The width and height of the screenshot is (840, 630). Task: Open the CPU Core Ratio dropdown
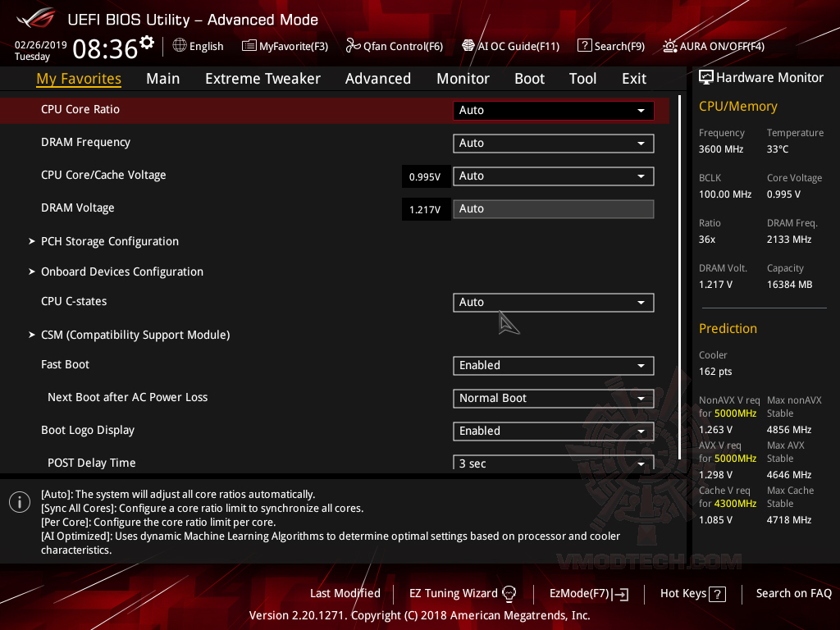tap(554, 111)
